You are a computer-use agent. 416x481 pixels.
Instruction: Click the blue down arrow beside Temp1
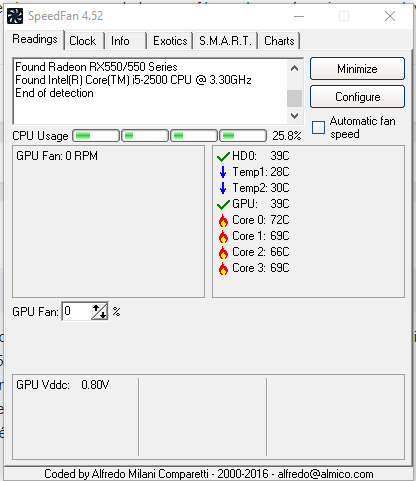coord(223,172)
